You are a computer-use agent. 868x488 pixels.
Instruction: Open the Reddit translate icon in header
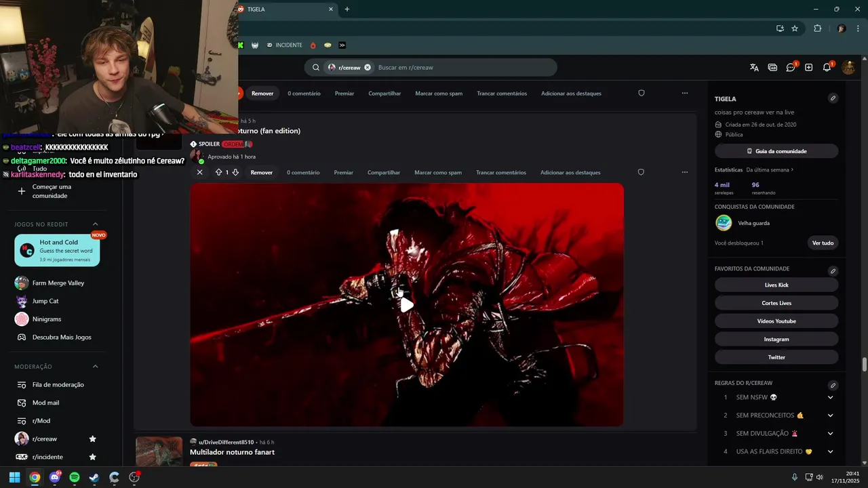point(754,67)
